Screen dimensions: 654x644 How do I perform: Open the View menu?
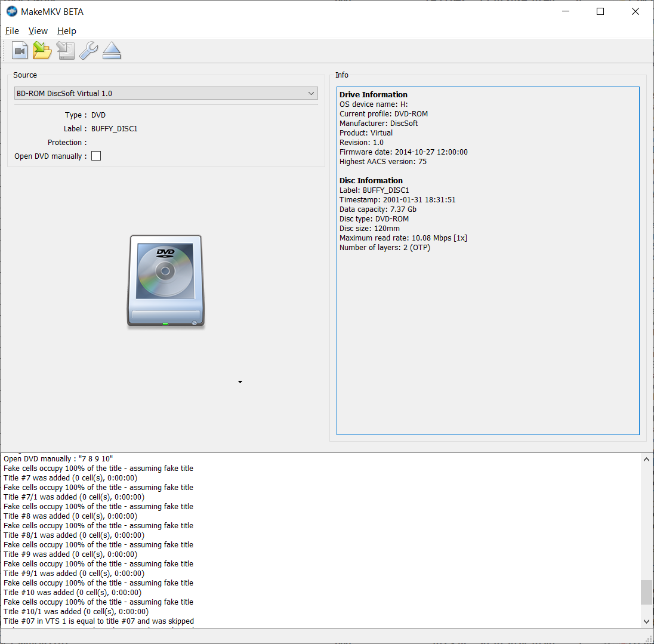38,31
